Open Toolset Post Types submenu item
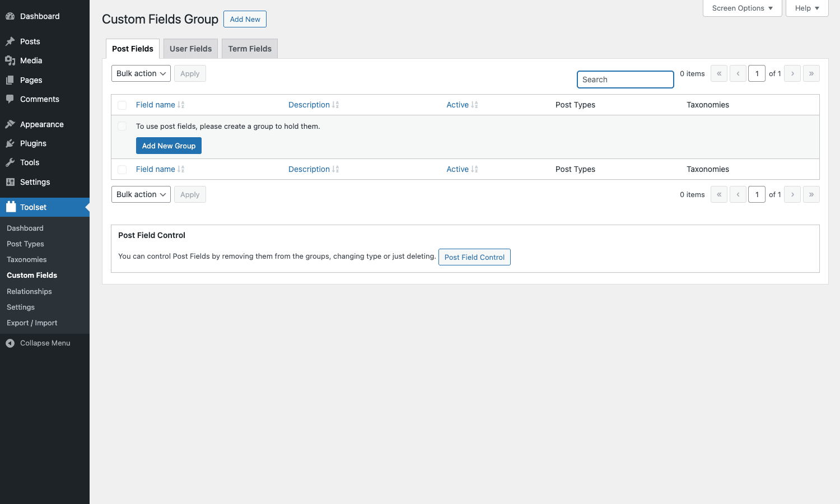This screenshot has width=840, height=504. (x=25, y=244)
